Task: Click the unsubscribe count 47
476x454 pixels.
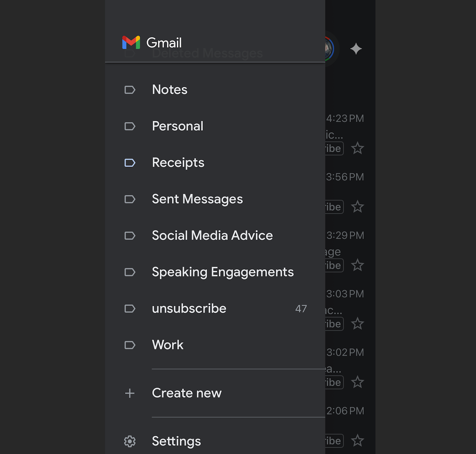Action: [301, 309]
